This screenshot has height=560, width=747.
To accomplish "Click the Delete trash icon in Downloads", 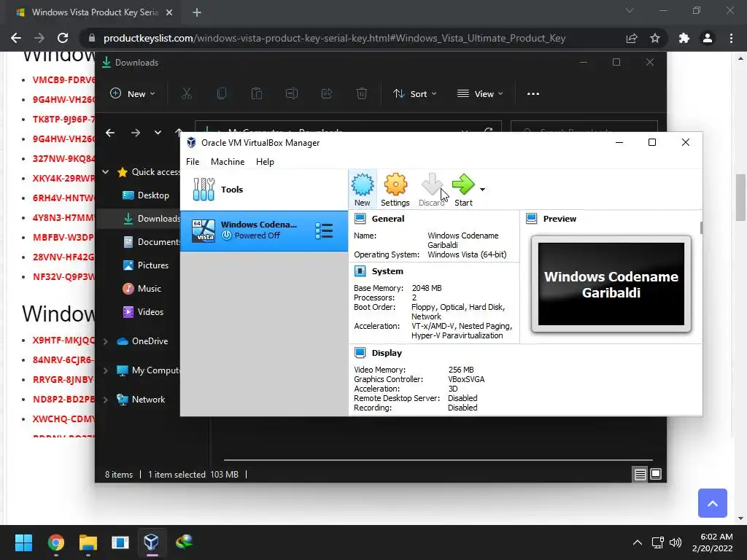I will (x=362, y=94).
